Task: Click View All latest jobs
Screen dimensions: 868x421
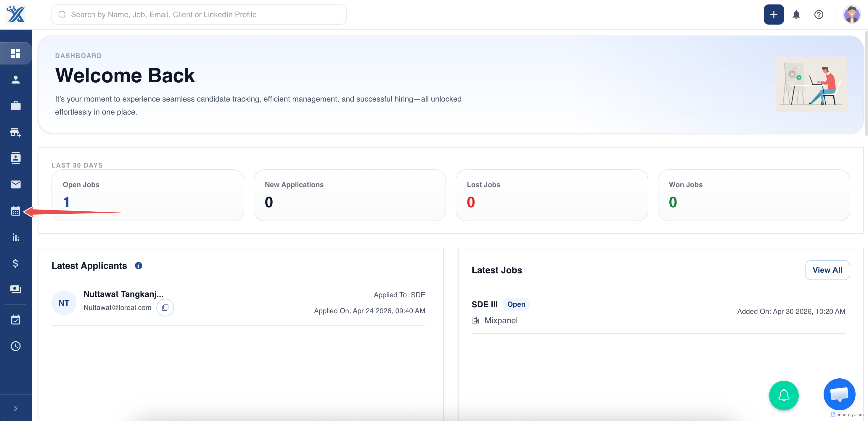Action: click(x=827, y=270)
